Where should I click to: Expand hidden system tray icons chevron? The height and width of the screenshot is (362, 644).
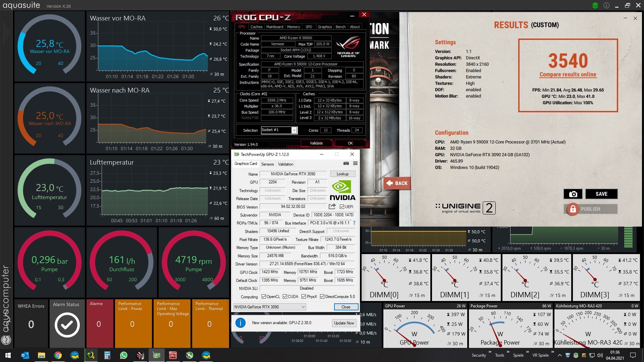[x=559, y=355]
